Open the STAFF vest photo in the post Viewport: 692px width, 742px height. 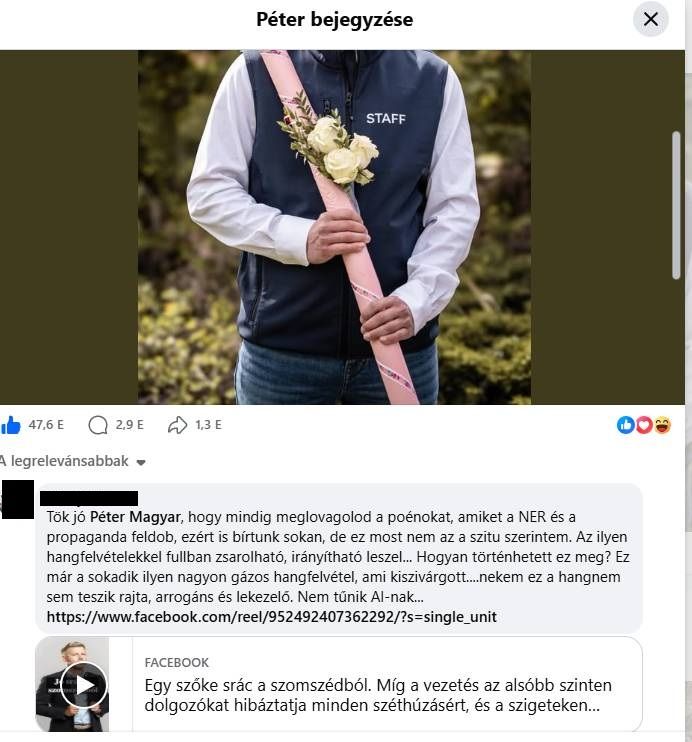pos(334,227)
